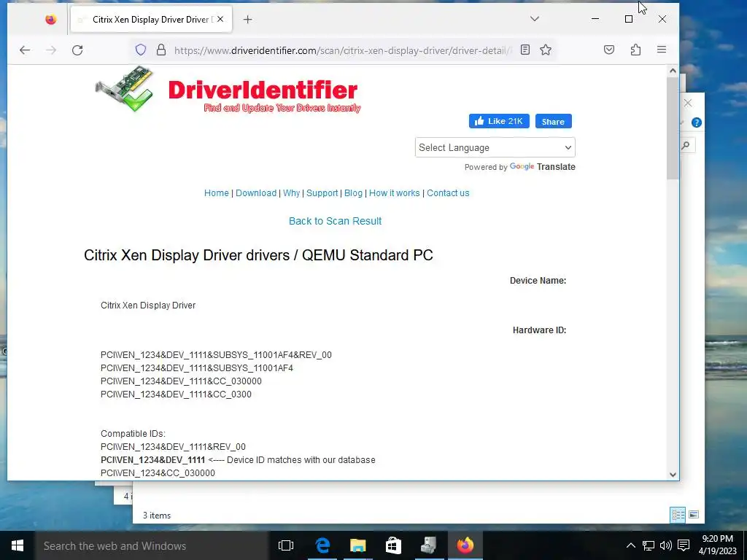Open the How it works link
Viewport: 747px width, 560px height.
(394, 192)
